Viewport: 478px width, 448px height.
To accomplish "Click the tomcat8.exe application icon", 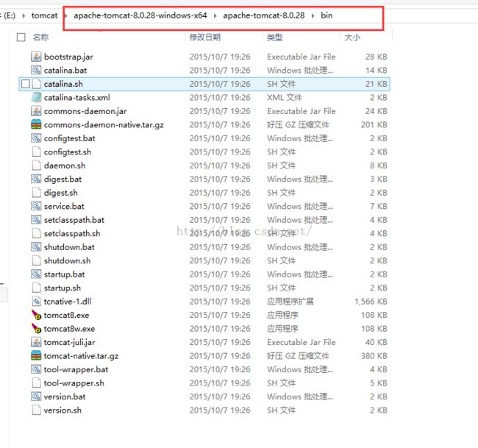I will coord(36,315).
